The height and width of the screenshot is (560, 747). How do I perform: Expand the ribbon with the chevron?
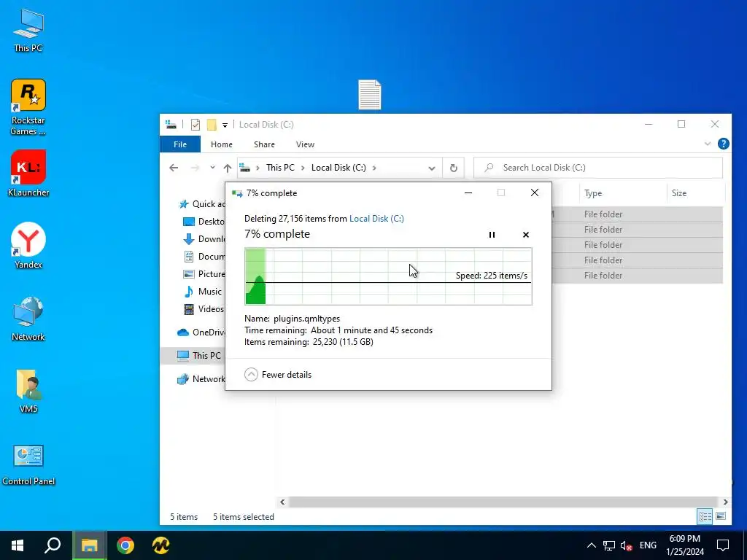coord(708,144)
